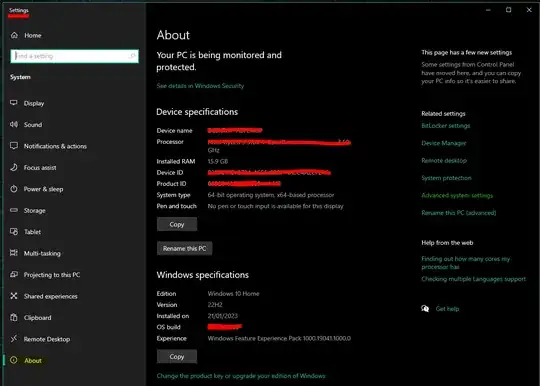540x386 pixels.
Task: Select Remote Desktop in sidebar
Action: [47, 339]
